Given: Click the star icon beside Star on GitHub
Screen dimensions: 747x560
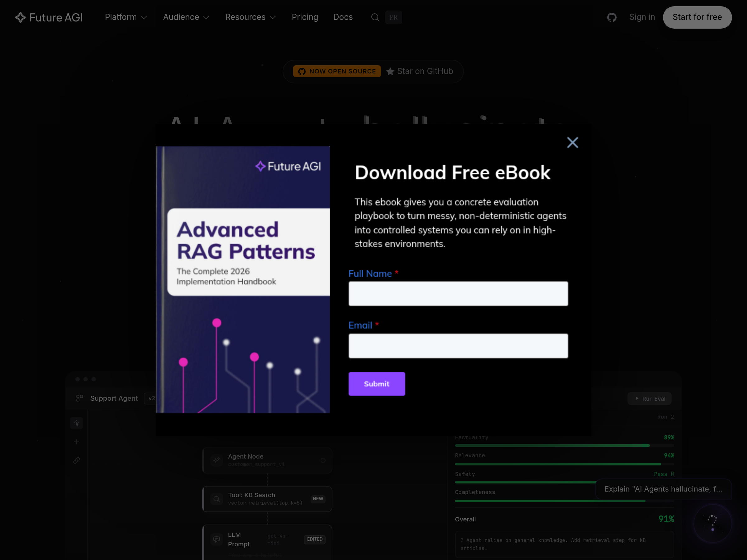Looking at the screenshot, I should 390,72.
